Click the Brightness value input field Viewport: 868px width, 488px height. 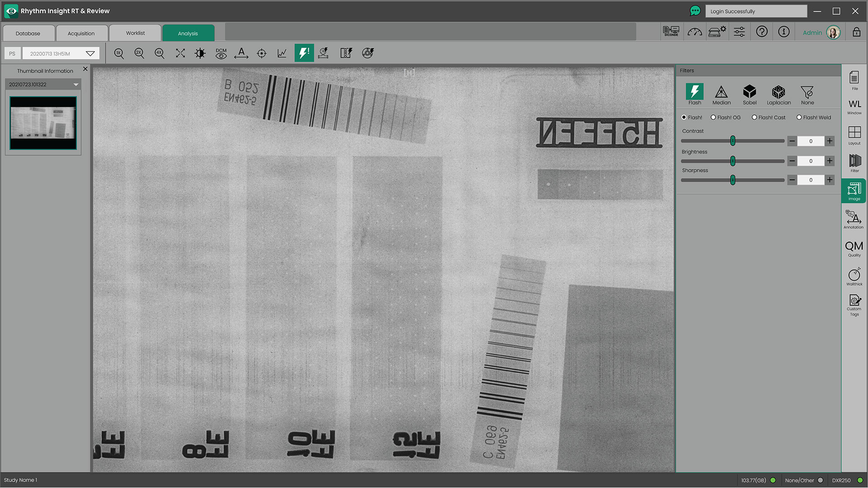[811, 161]
